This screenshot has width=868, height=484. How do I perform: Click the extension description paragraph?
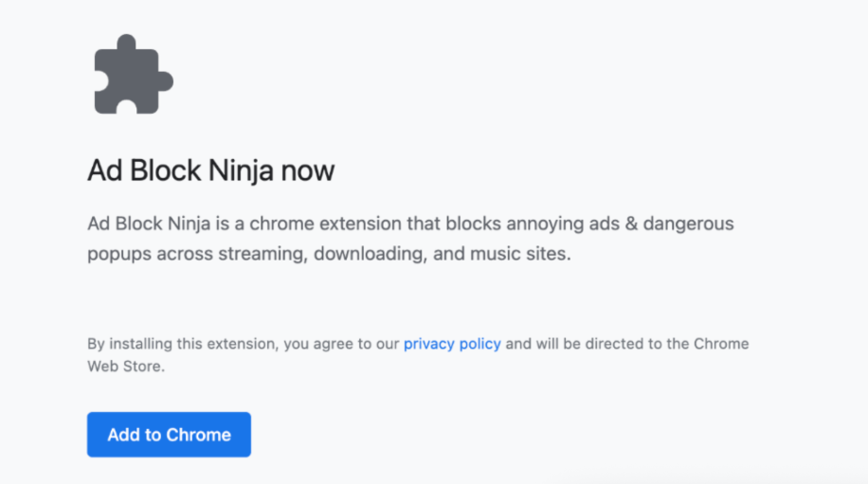tap(410, 239)
